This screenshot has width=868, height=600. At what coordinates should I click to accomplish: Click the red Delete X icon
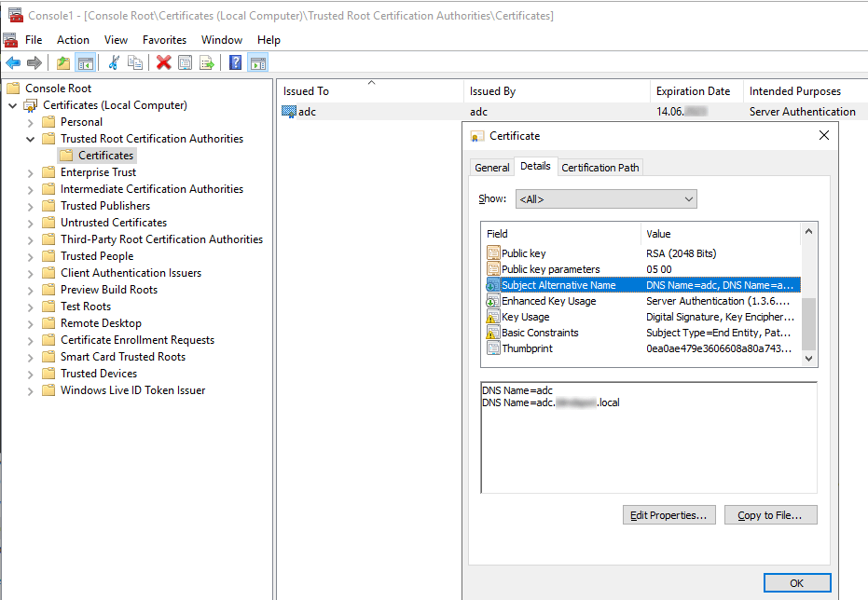point(164,63)
